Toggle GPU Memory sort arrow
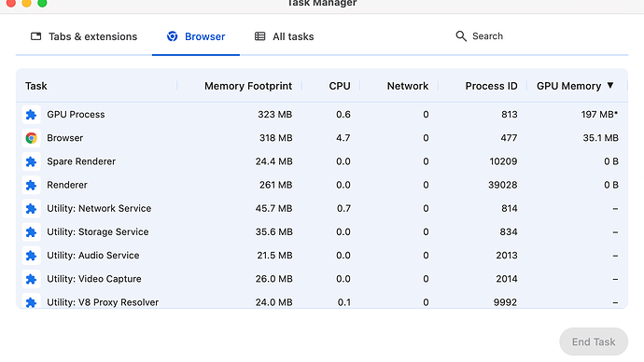This screenshot has height=362, width=644. click(x=610, y=86)
